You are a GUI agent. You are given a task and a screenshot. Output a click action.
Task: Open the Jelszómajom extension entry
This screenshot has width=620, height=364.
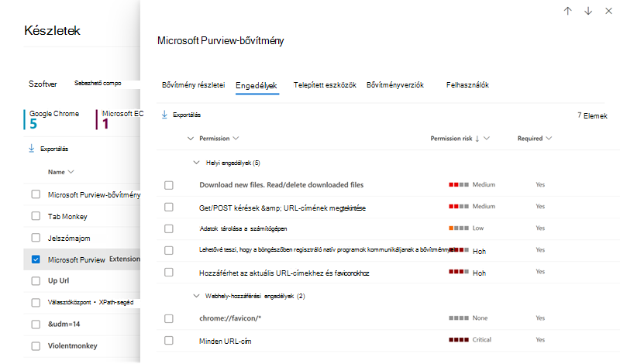69,239
